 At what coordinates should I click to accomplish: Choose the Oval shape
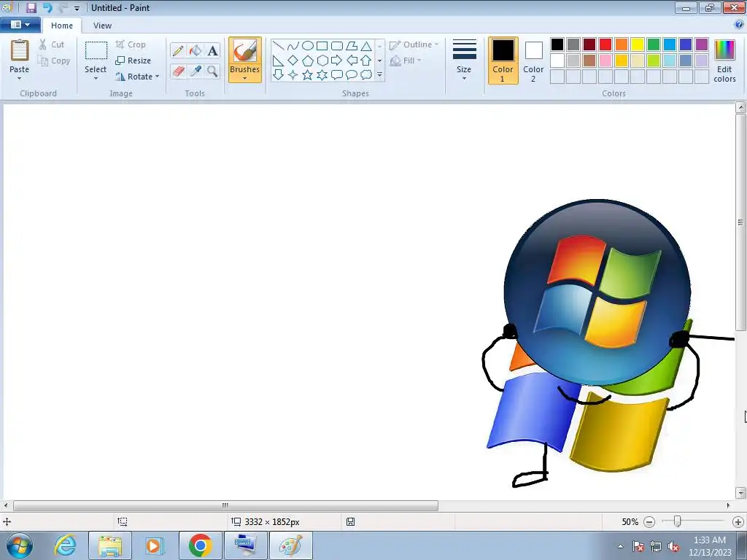tap(308, 46)
